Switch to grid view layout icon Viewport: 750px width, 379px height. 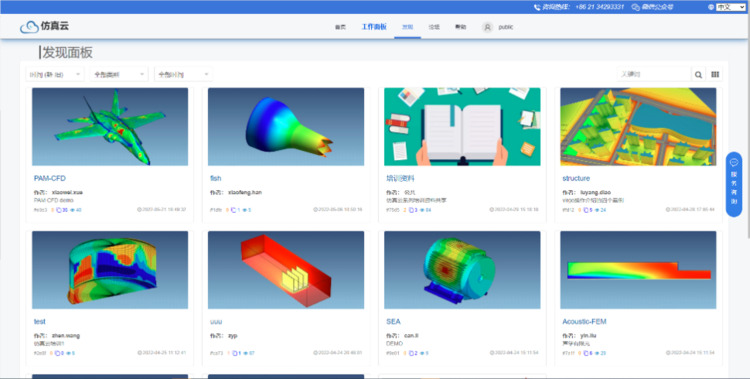click(715, 75)
